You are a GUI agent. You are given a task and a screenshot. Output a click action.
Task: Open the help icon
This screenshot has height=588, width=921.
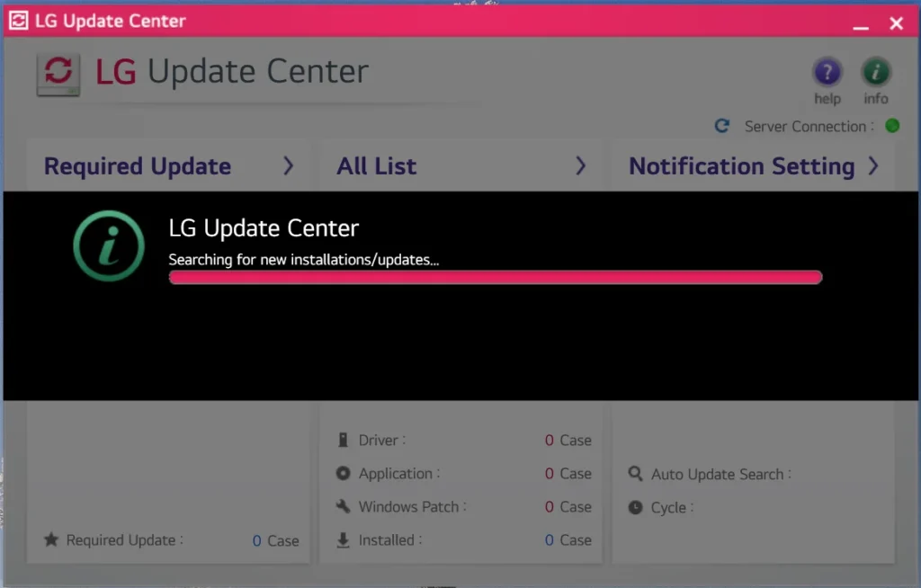click(827, 72)
